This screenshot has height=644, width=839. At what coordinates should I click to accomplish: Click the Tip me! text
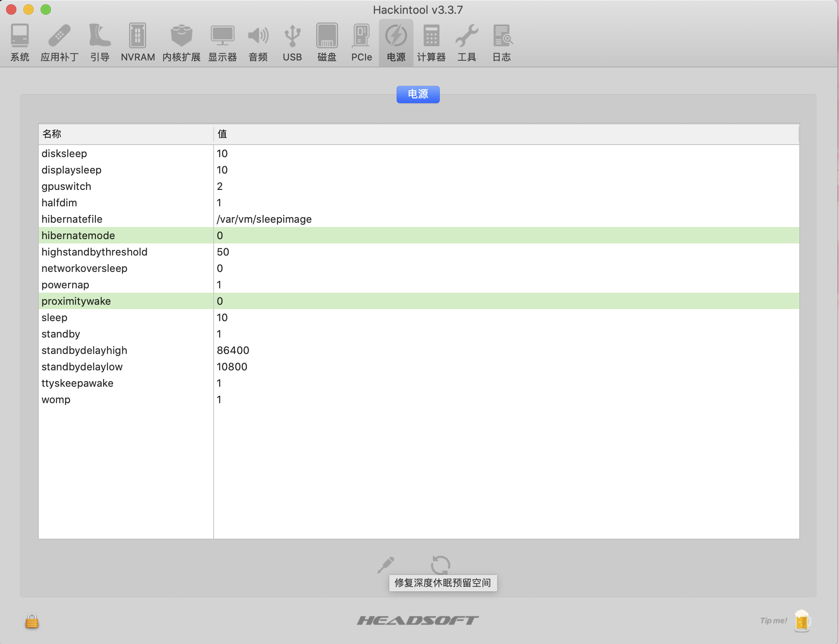[773, 621]
